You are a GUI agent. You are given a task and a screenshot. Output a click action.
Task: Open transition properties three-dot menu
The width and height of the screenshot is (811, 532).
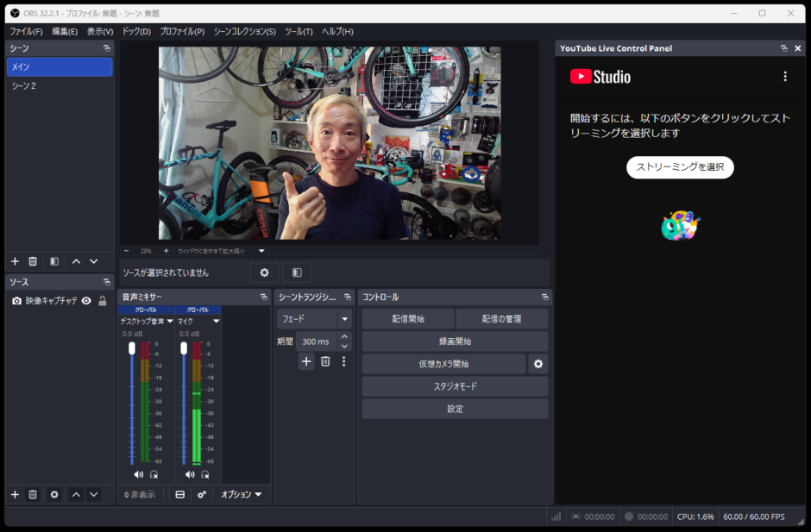coord(344,361)
